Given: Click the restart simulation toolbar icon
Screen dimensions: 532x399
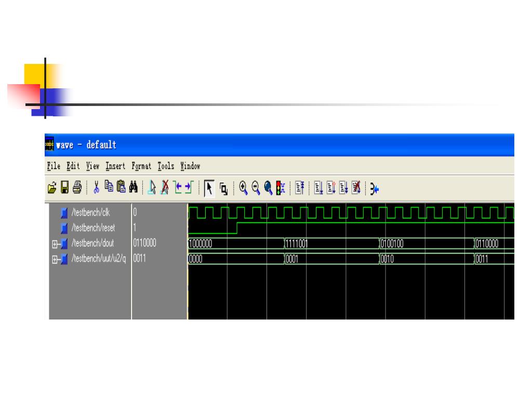Looking at the screenshot, I should 300,188.
